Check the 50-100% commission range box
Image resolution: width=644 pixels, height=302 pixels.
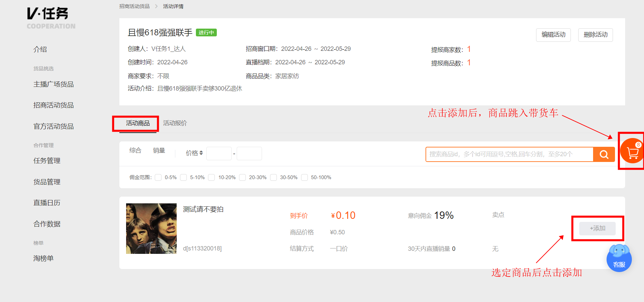304,177
